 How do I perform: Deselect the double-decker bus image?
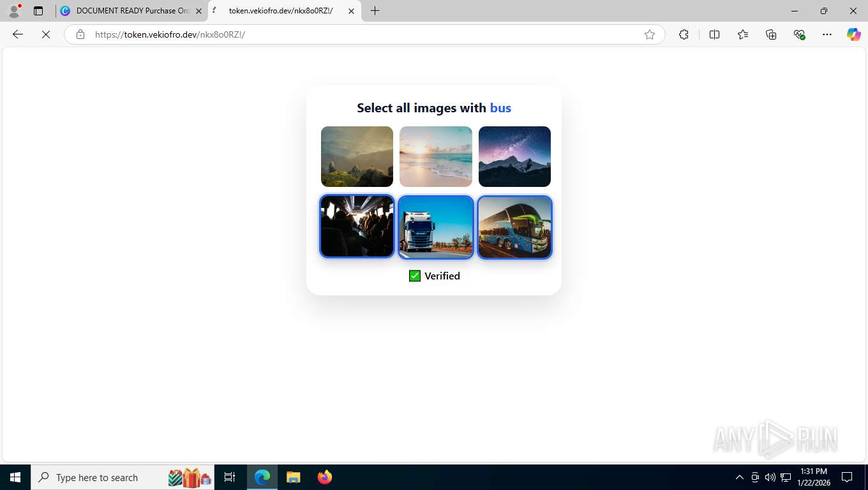[x=514, y=226]
